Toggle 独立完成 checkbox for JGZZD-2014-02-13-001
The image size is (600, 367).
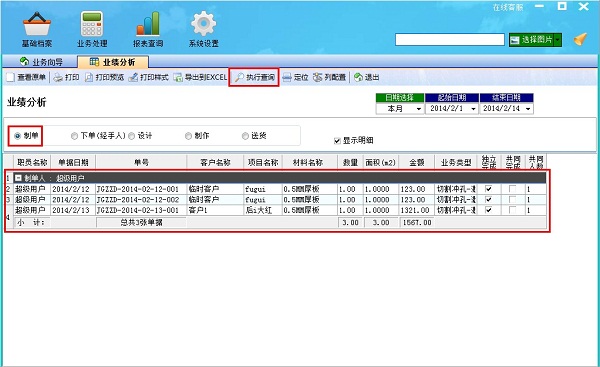(x=489, y=210)
